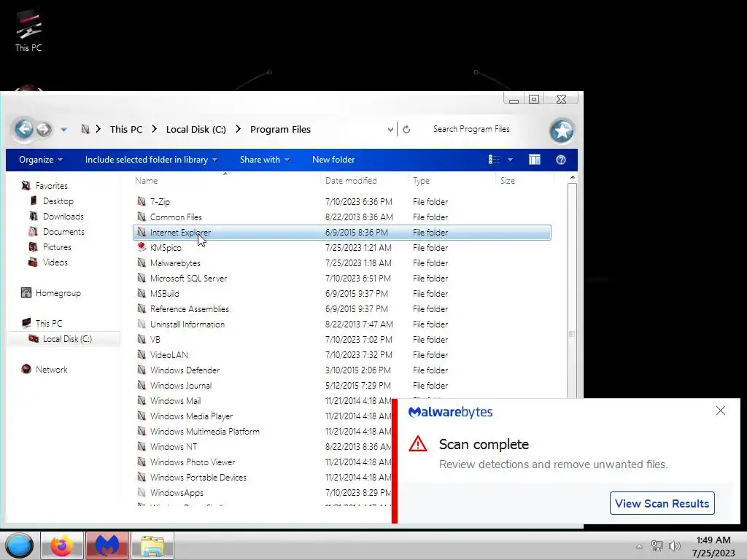Click file list scrollbar up arrow

pyautogui.click(x=572, y=178)
